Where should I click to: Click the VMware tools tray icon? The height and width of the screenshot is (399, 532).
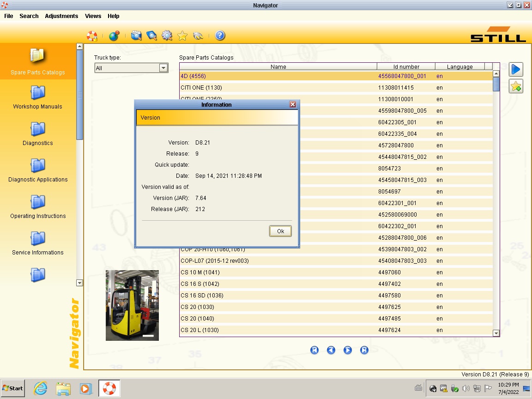click(x=443, y=388)
